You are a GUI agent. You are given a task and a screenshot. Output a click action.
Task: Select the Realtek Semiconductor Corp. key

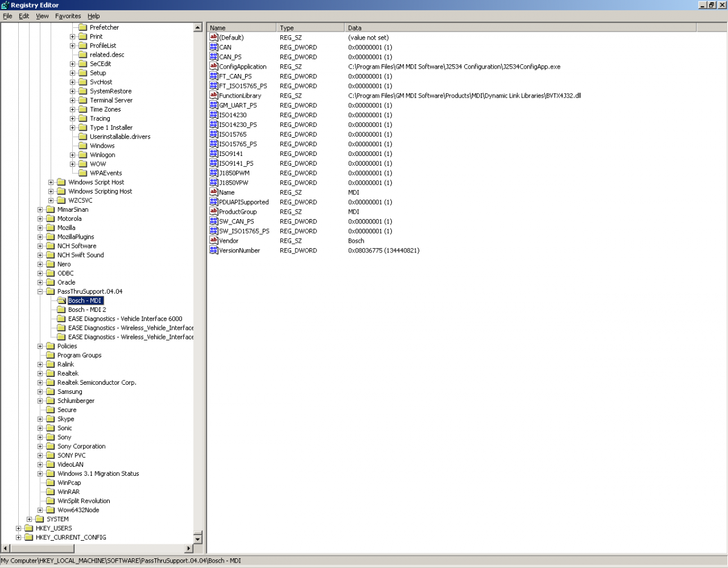[96, 382]
